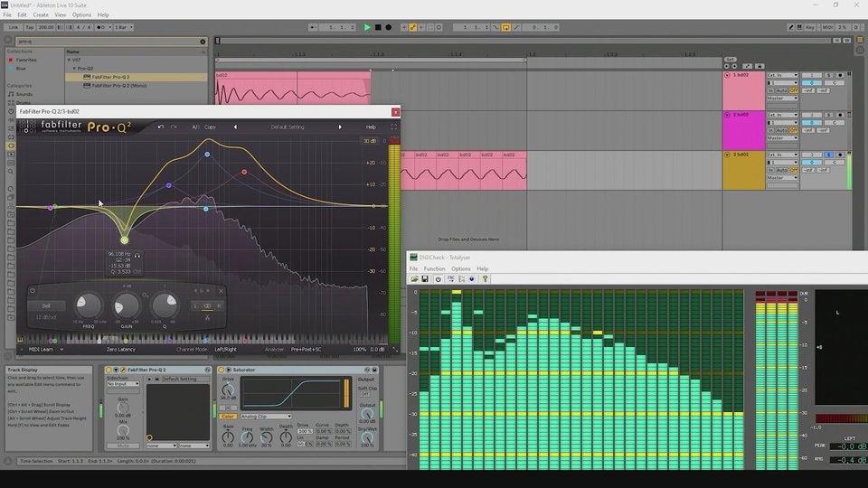
Task: Toggle the Solo button on track 3 bd02
Action: [827, 155]
